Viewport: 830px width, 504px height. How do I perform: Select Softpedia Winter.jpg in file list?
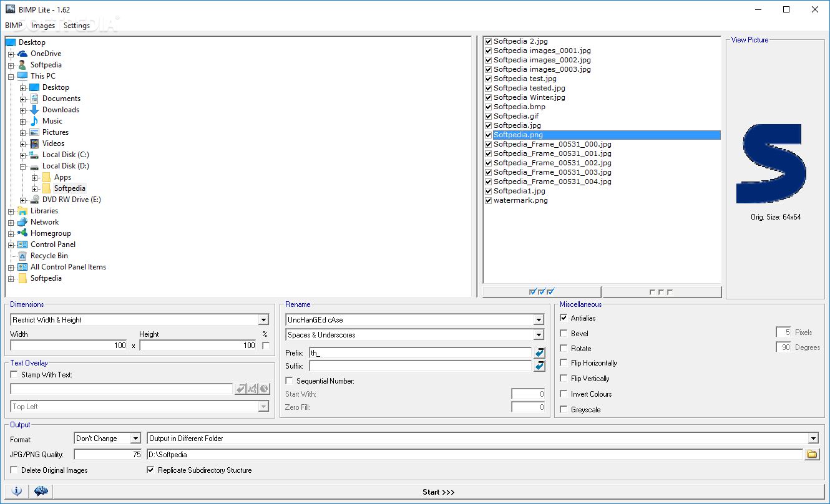point(529,97)
